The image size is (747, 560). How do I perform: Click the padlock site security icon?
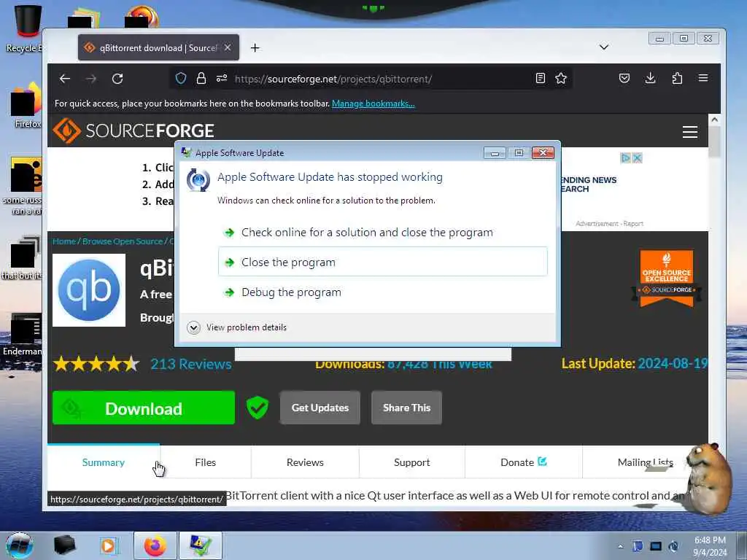click(x=201, y=78)
